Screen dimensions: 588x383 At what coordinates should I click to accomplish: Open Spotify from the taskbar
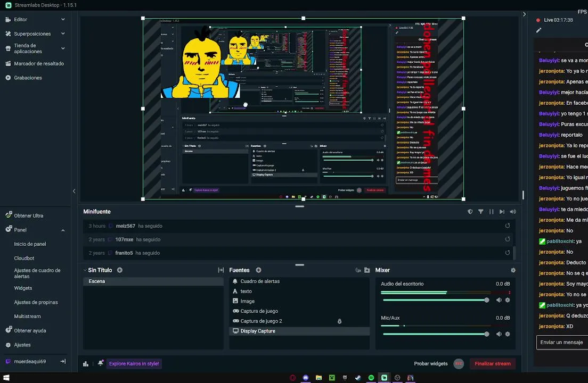(371, 378)
